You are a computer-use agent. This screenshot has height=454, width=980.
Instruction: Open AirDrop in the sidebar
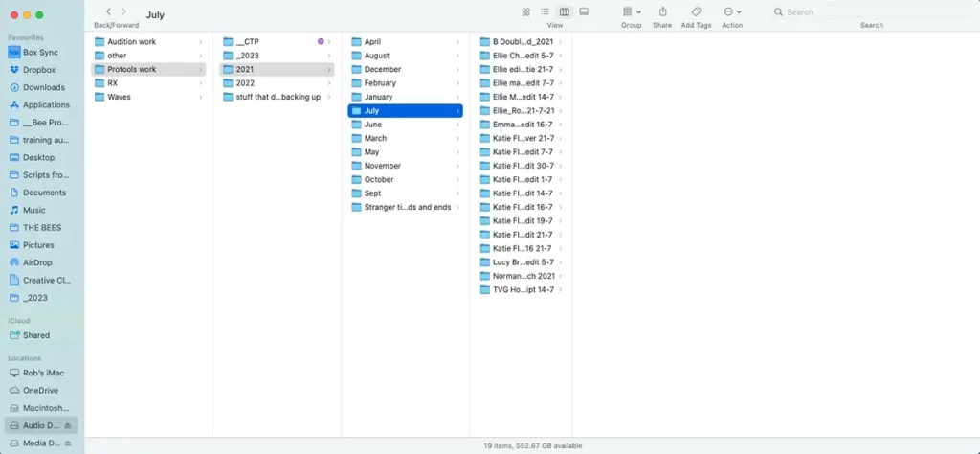[x=37, y=262]
